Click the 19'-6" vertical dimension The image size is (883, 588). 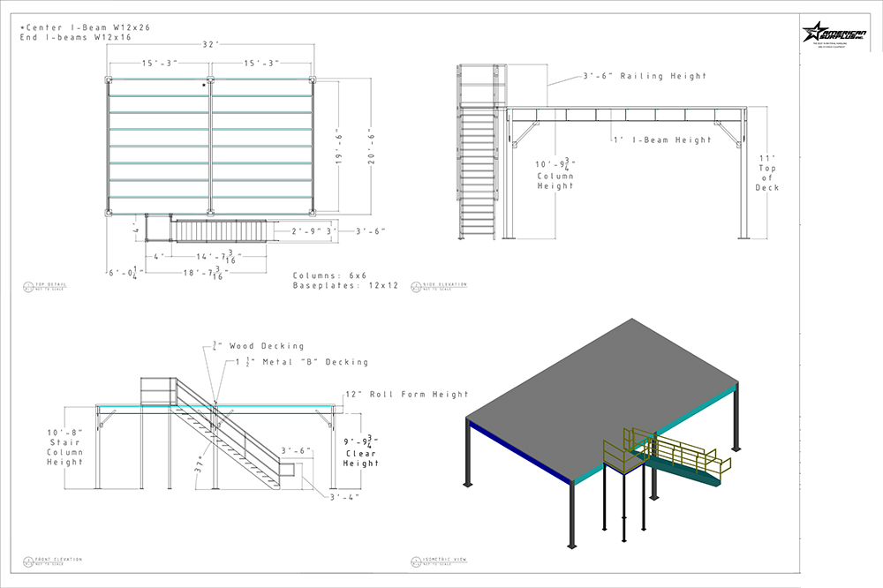tap(339, 148)
